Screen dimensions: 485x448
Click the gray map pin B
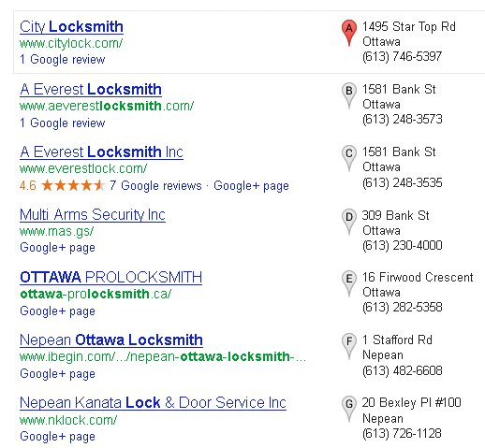click(349, 95)
